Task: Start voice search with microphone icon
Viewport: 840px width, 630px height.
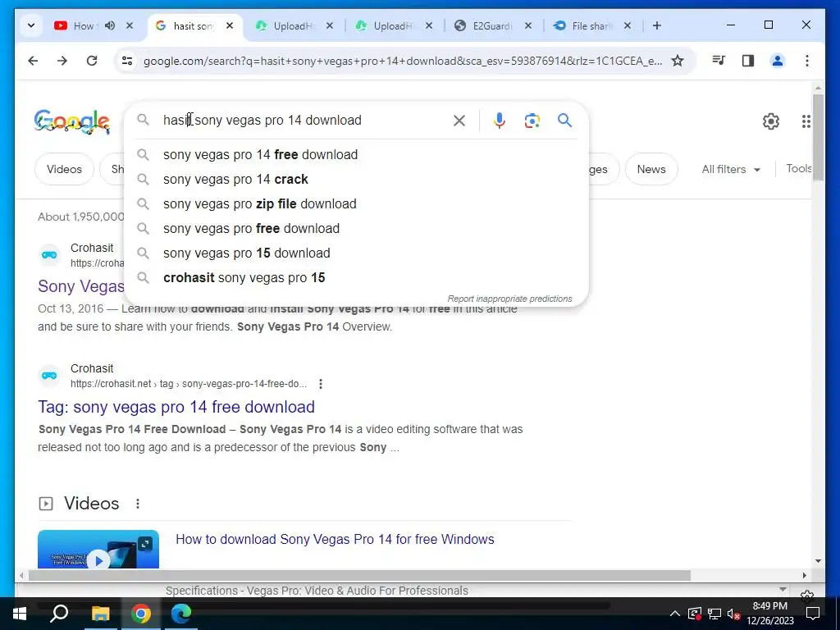Action: 499,121
